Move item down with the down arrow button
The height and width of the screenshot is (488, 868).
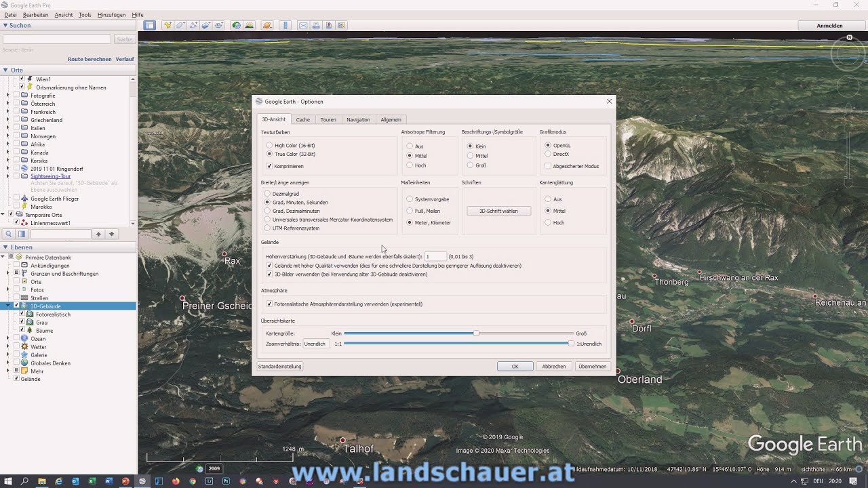coord(112,234)
